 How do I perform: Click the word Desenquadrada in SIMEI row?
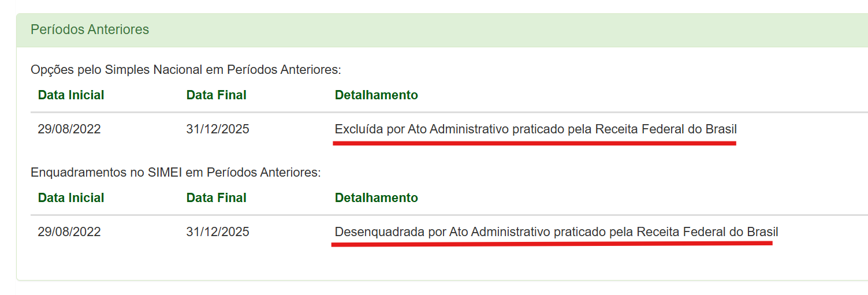(380, 232)
